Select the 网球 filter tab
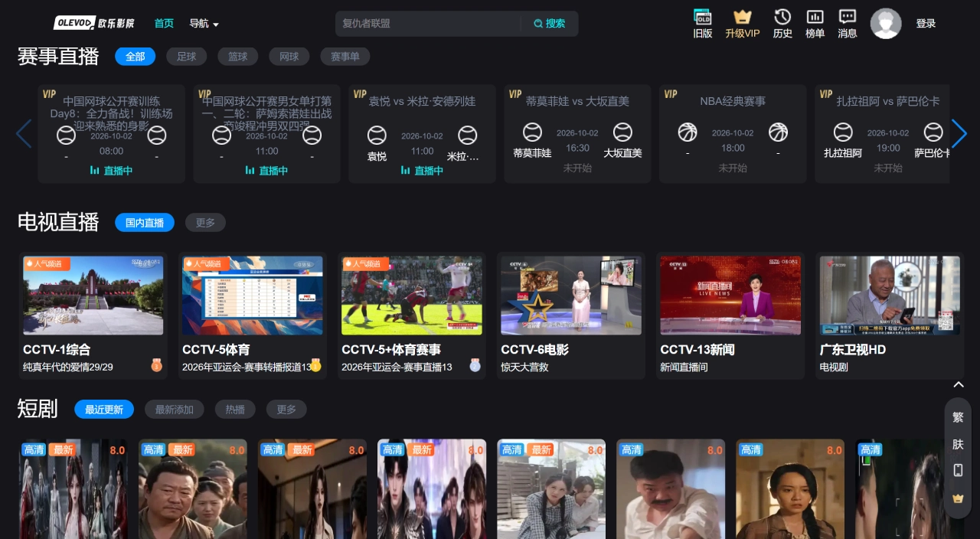Screen dimensions: 980x539 (x=289, y=57)
